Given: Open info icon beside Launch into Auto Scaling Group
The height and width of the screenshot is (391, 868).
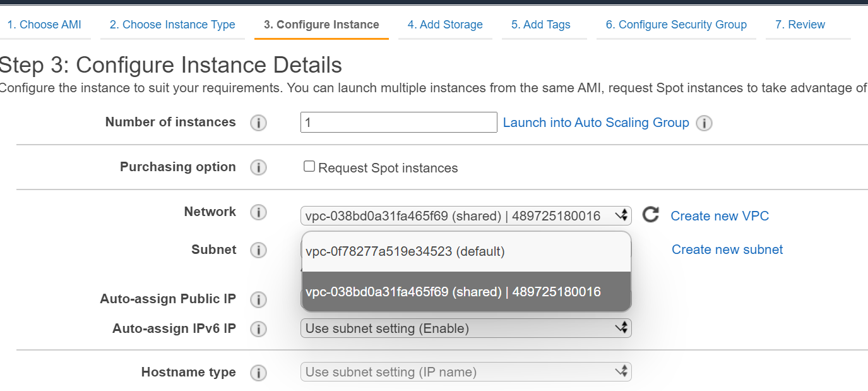Looking at the screenshot, I should pos(704,123).
